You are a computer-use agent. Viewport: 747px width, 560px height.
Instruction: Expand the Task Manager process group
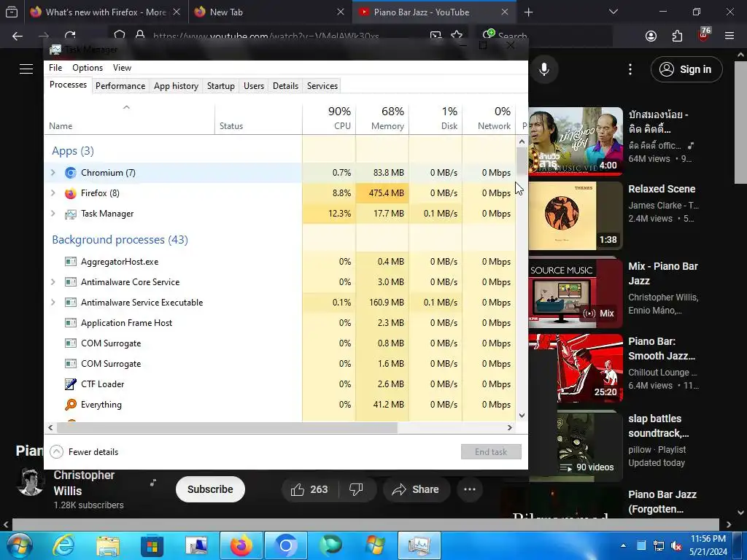point(53,214)
